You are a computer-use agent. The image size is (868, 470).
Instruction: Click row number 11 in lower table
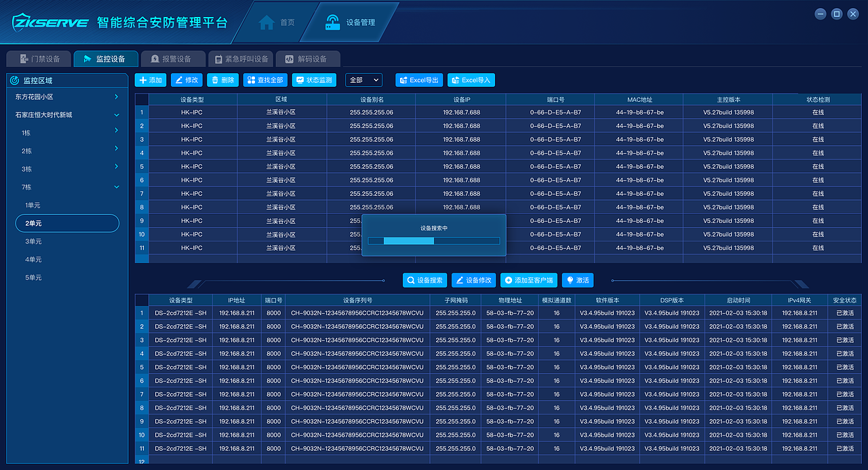(142, 449)
